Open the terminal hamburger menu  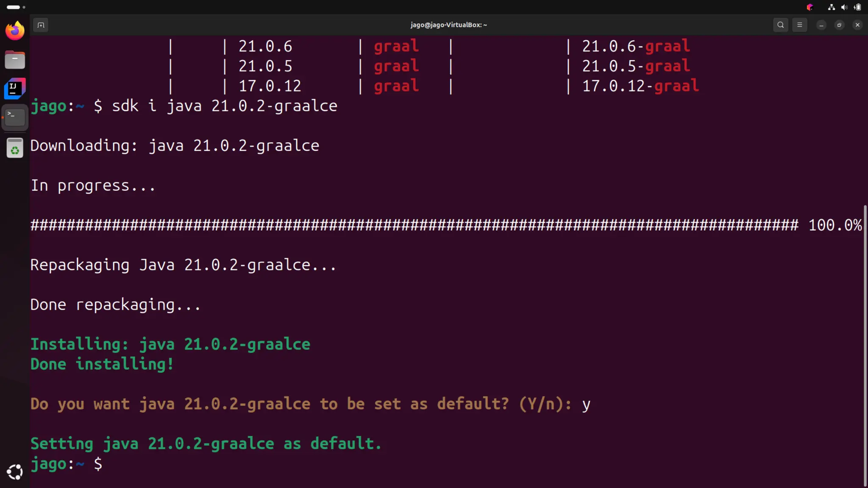(800, 25)
